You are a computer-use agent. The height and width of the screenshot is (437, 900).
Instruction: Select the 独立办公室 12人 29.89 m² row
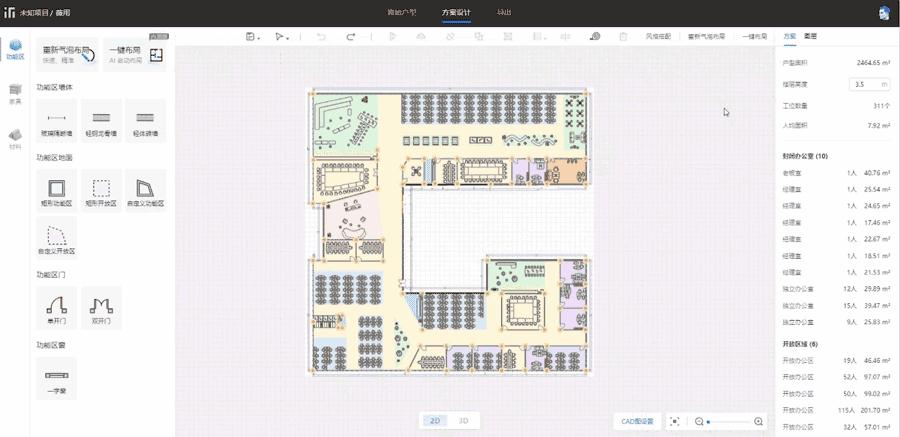pyautogui.click(x=836, y=289)
